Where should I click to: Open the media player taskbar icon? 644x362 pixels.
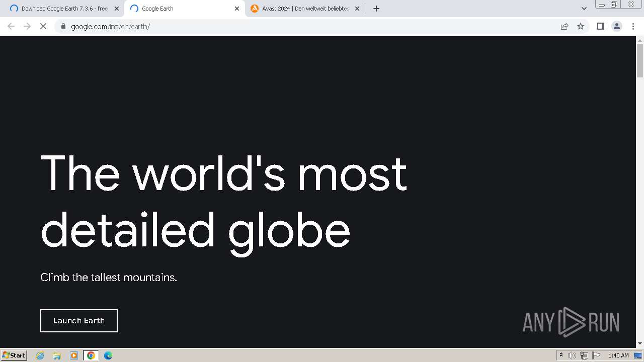coord(74,355)
